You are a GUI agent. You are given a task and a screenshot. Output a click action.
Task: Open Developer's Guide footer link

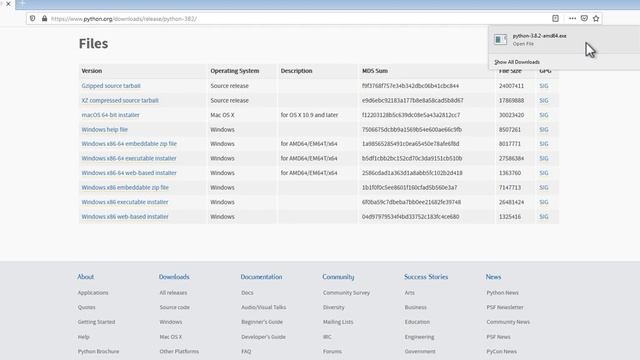click(263, 337)
